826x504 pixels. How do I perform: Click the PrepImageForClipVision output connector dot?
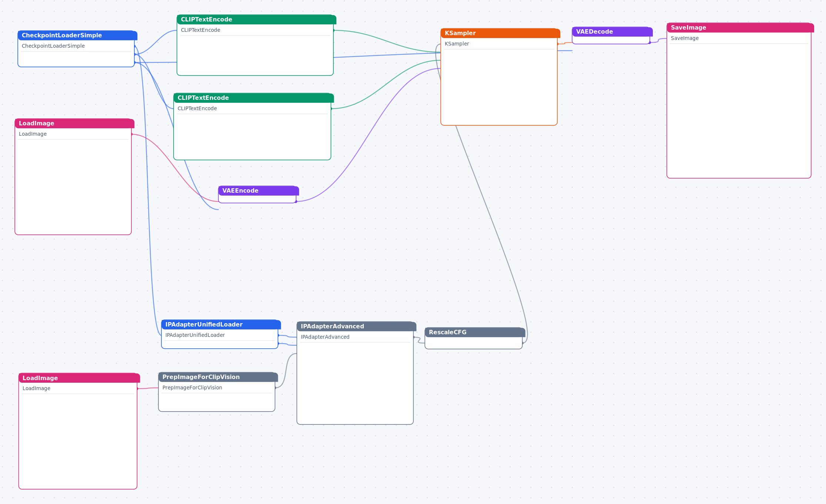click(x=275, y=388)
